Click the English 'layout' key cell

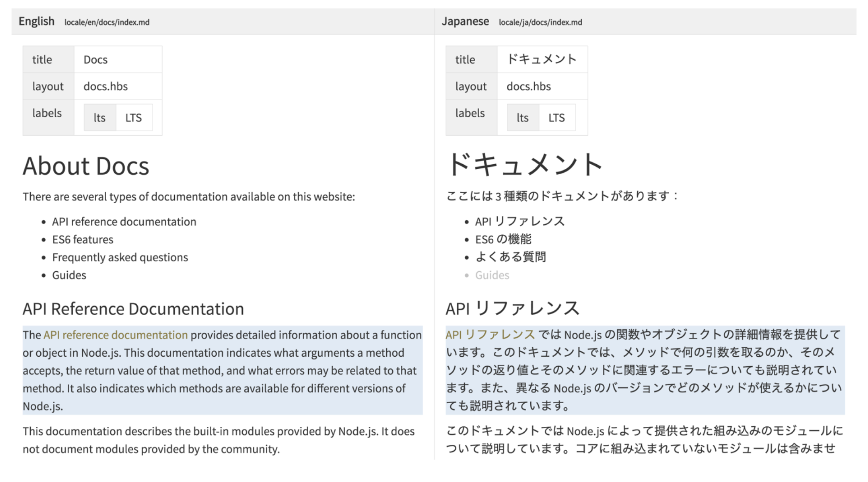pyautogui.click(x=49, y=86)
